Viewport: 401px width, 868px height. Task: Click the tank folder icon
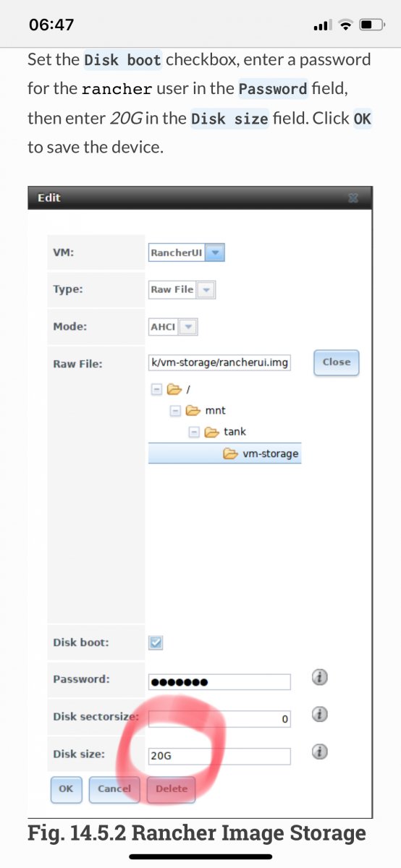click(x=211, y=432)
